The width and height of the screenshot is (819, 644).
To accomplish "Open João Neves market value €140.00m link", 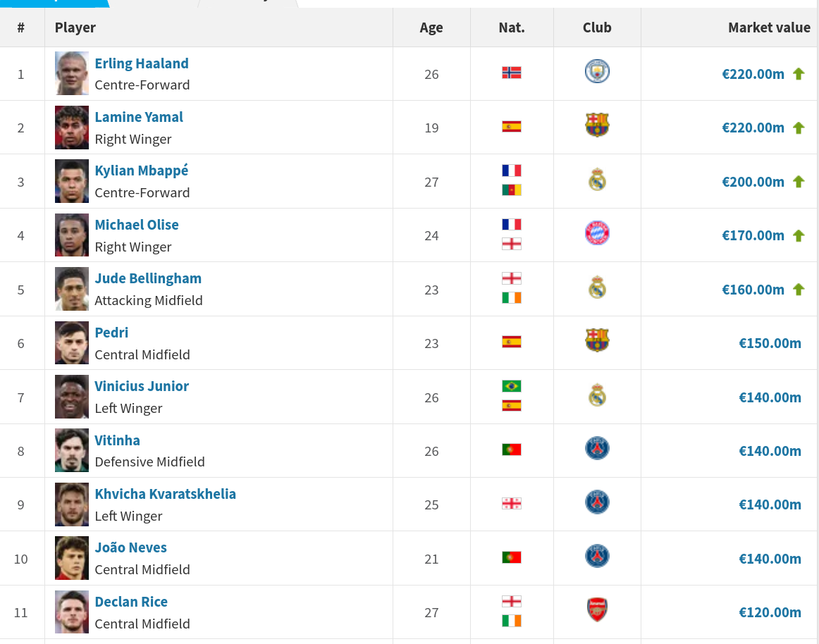I will [x=770, y=559].
